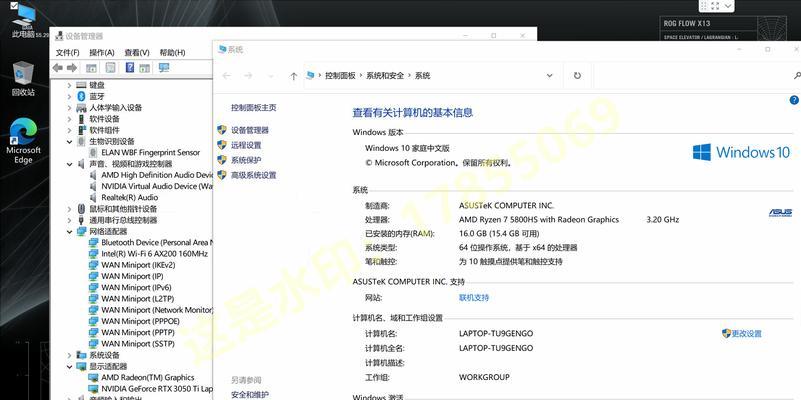Click 更改设置 link beside computer name
Image resolution: width=801 pixels, height=400 pixels.
(746, 334)
